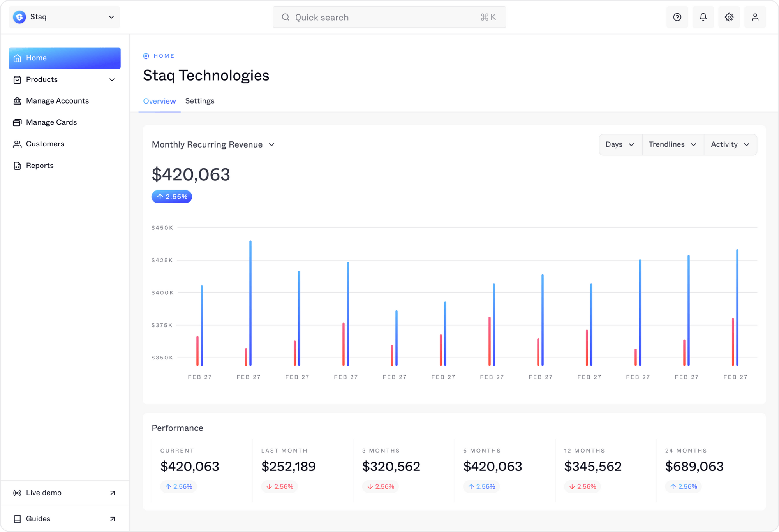This screenshot has width=779, height=532.
Task: Select Manage Accounts in the sidebar
Action: point(64,101)
